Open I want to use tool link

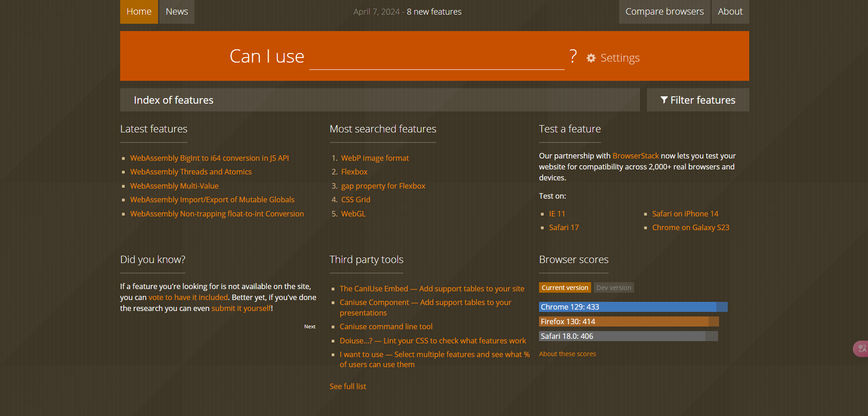click(434, 359)
